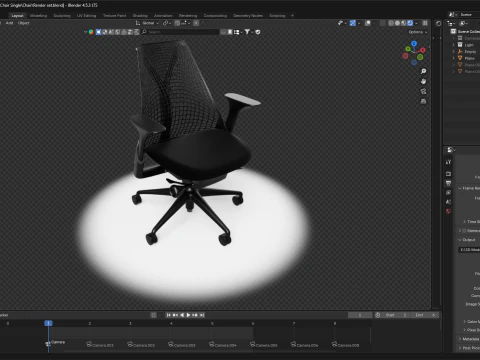480x360 pixels.
Task: Open the properties editor type icon
Action: point(451,150)
